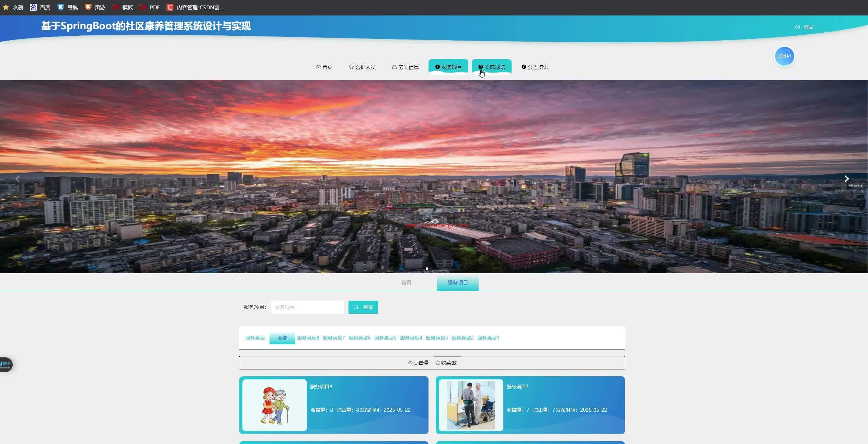The image size is (868, 444).
Task: Select the 全部 service type filter
Action: (x=282, y=338)
